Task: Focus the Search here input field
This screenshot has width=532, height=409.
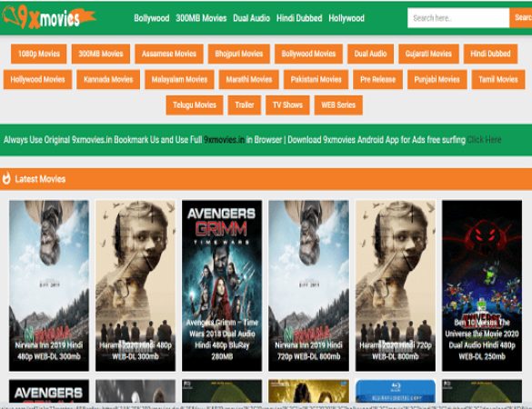Action: [458, 18]
